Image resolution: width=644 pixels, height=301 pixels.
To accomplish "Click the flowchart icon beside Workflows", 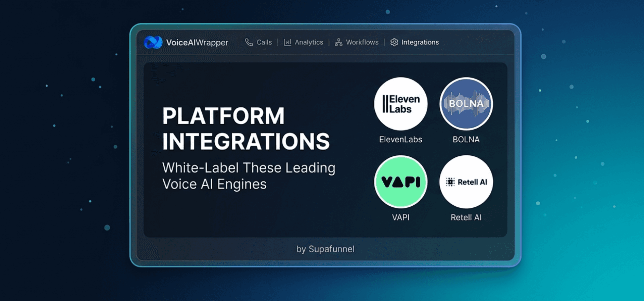I will [x=339, y=42].
